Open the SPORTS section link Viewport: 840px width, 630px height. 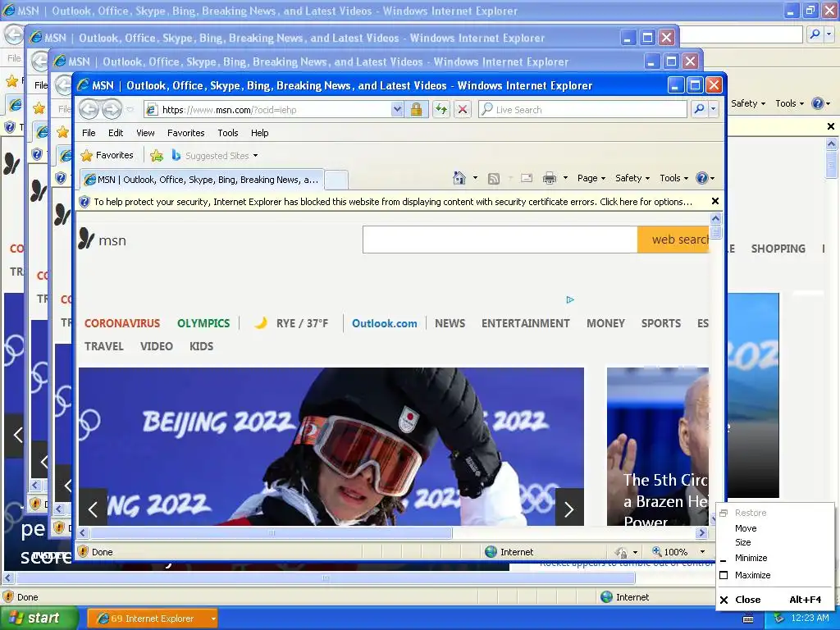coord(661,323)
